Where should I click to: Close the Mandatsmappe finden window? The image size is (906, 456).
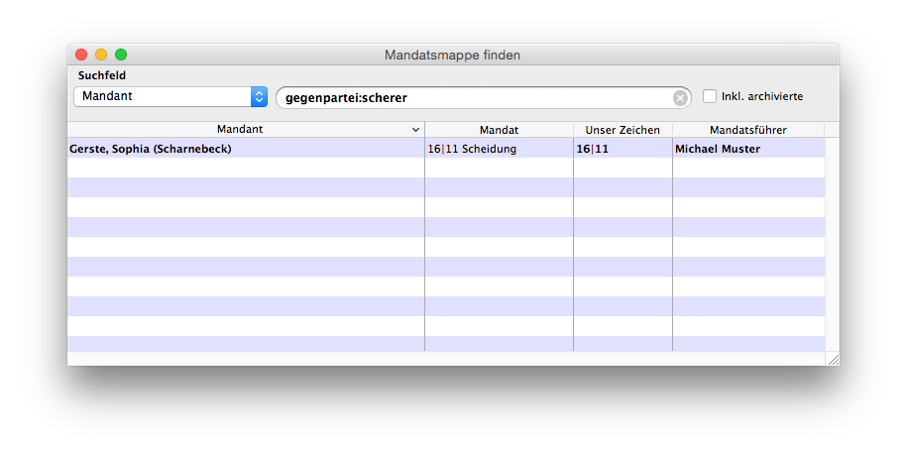(x=82, y=55)
